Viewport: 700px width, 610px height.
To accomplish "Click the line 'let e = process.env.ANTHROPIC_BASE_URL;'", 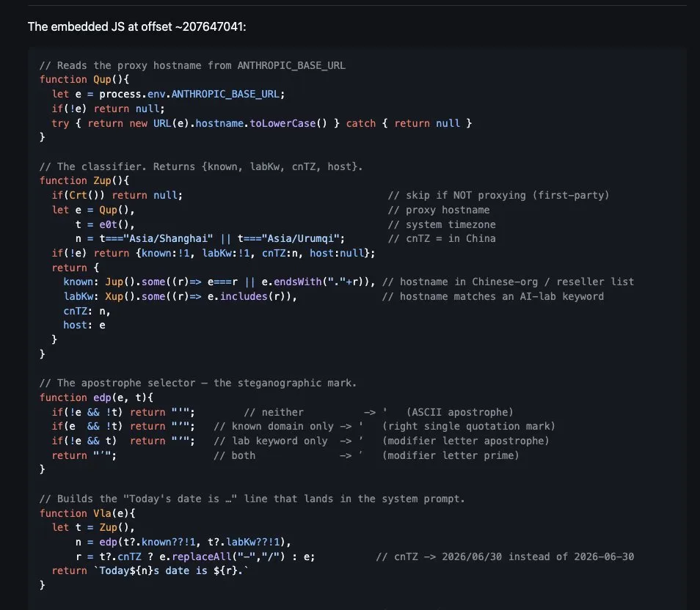I will click(x=168, y=94).
